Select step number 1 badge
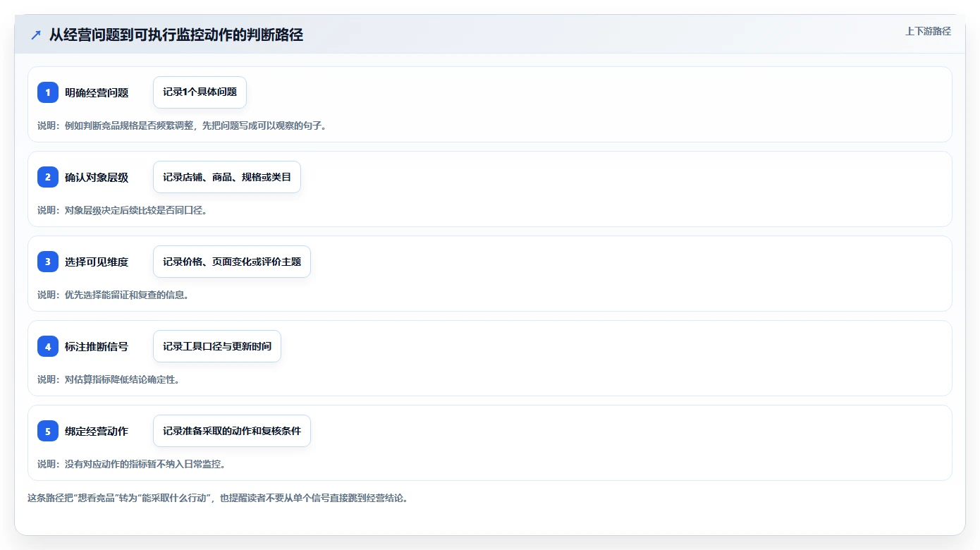 pos(48,92)
